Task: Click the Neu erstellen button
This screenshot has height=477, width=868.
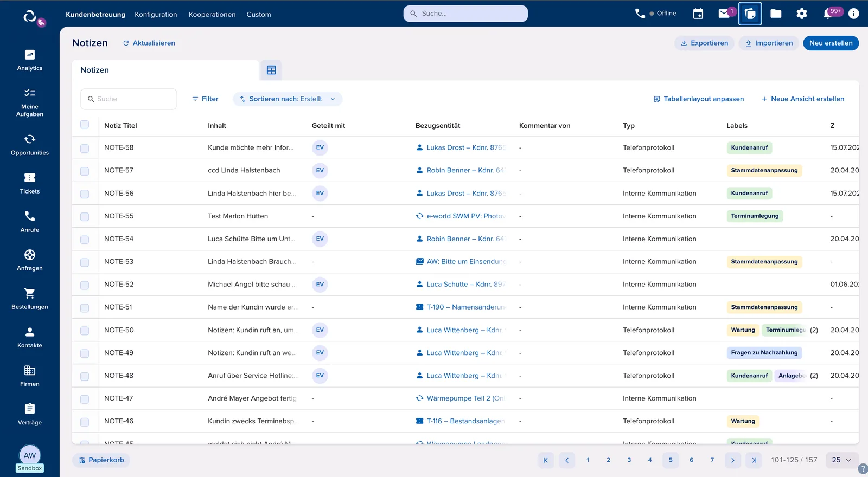Action: (831, 43)
